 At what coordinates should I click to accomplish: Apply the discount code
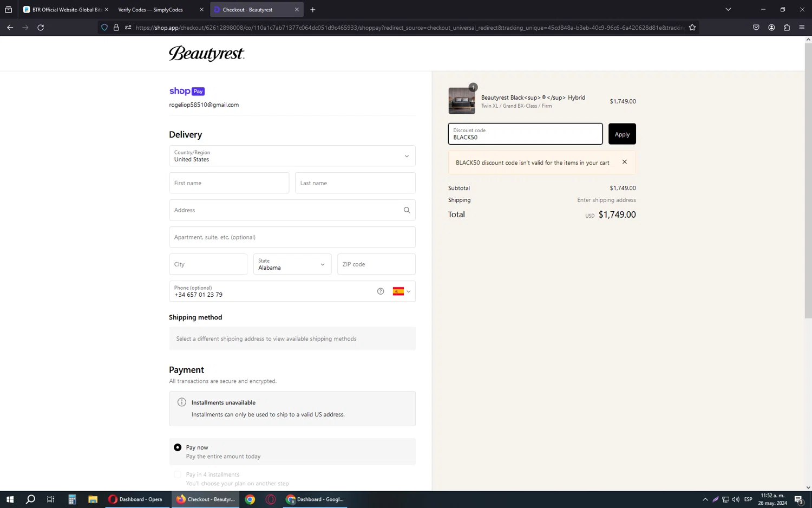pyautogui.click(x=622, y=134)
